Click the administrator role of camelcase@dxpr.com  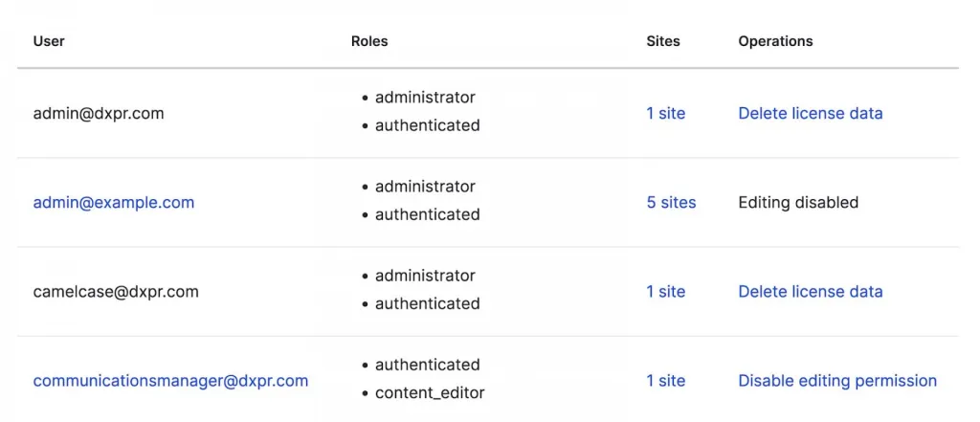[x=425, y=276]
